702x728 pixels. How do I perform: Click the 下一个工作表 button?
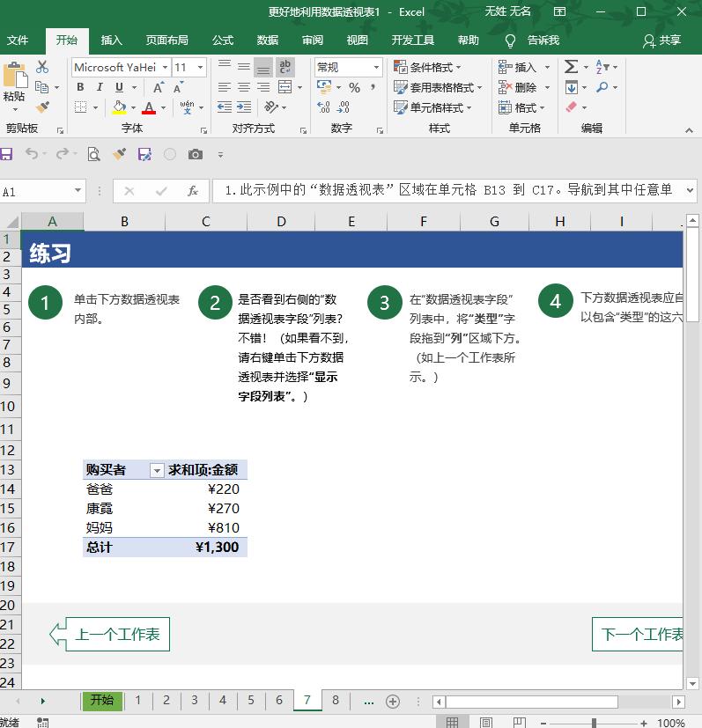point(638,634)
